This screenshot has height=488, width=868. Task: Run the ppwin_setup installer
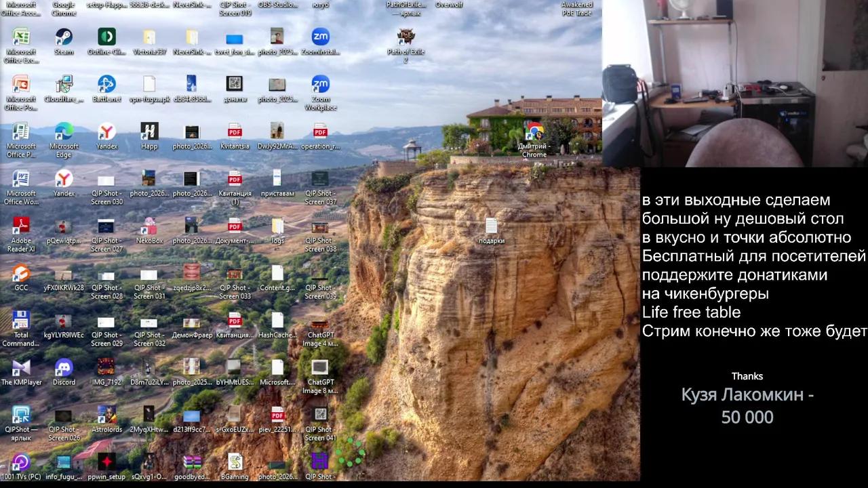(x=106, y=468)
